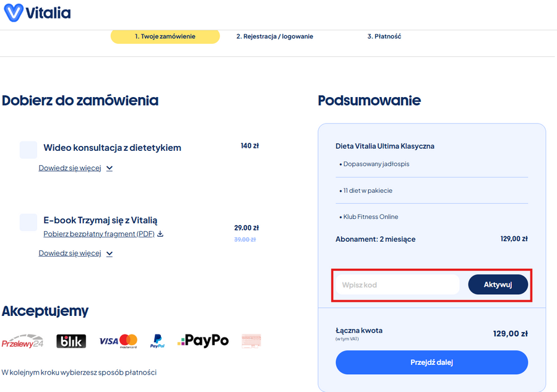This screenshot has height=392, width=557.
Task: Click the faded payment logo after PayPo
Action: coord(251,341)
